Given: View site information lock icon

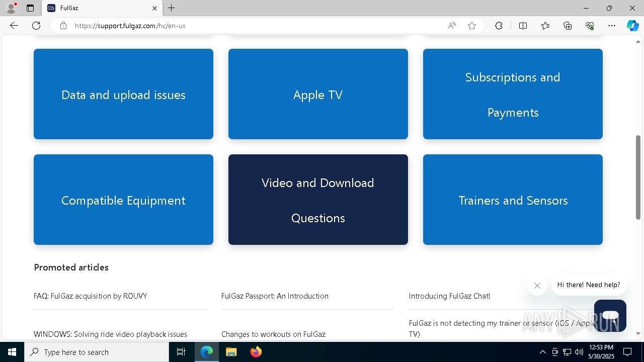Looking at the screenshot, I should pyautogui.click(x=63, y=26).
